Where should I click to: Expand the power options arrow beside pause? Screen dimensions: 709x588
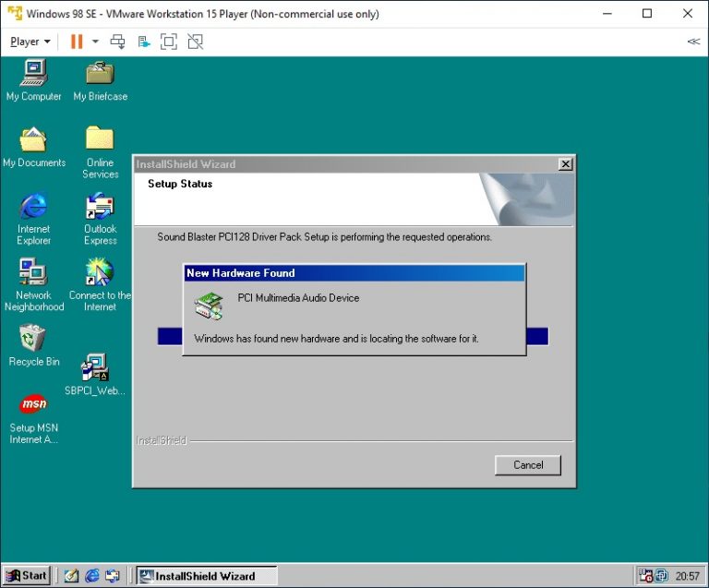coord(95,42)
